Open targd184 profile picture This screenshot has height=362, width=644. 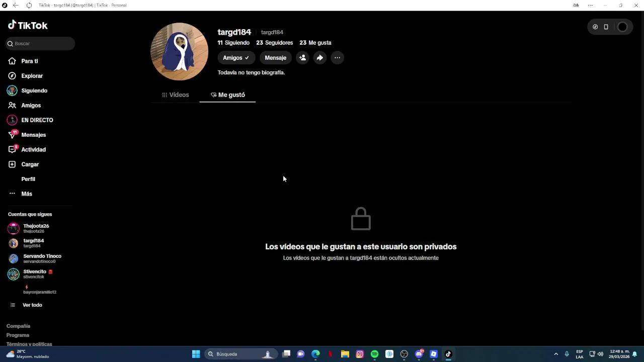tap(179, 51)
